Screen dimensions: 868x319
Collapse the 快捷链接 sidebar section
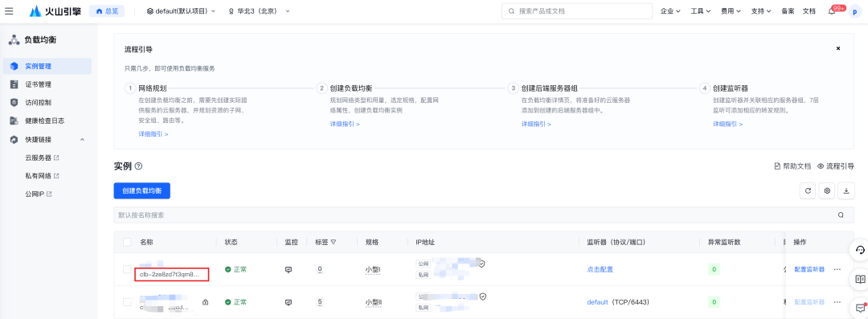click(x=82, y=140)
